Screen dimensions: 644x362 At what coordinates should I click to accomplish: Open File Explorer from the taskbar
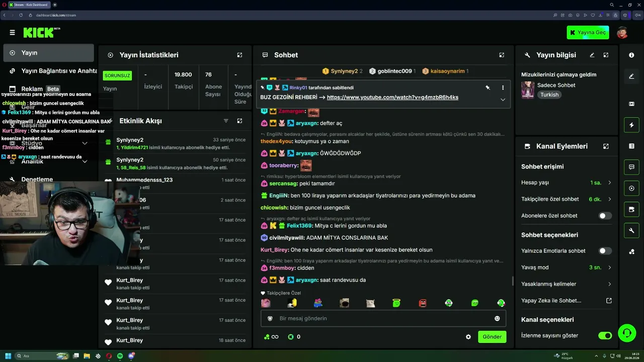87,356
